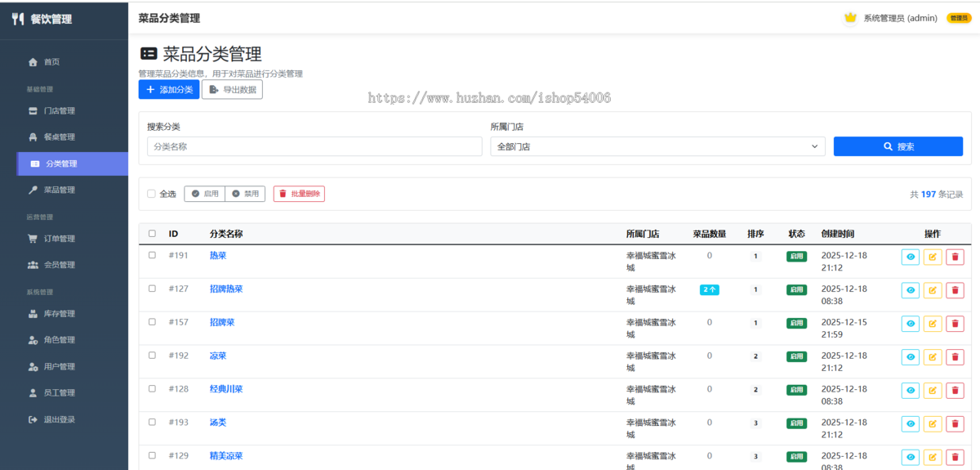980x470 pixels.
Task: Edit the 经典川菜 category #128
Action: [x=933, y=391]
